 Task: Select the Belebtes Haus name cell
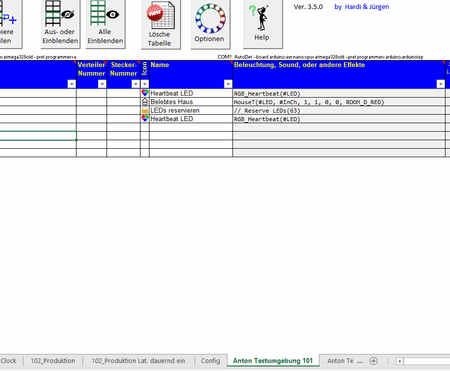(191, 102)
